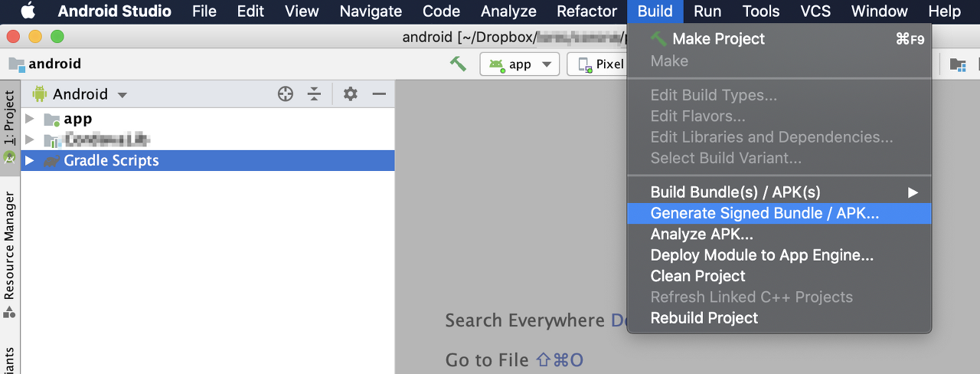980x374 pixels.
Task: Open the View menu
Action: click(x=302, y=11)
